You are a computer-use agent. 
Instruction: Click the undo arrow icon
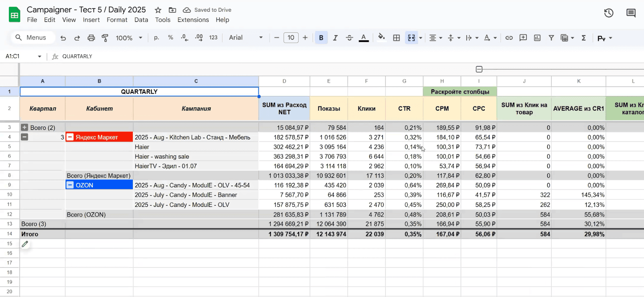click(x=63, y=38)
